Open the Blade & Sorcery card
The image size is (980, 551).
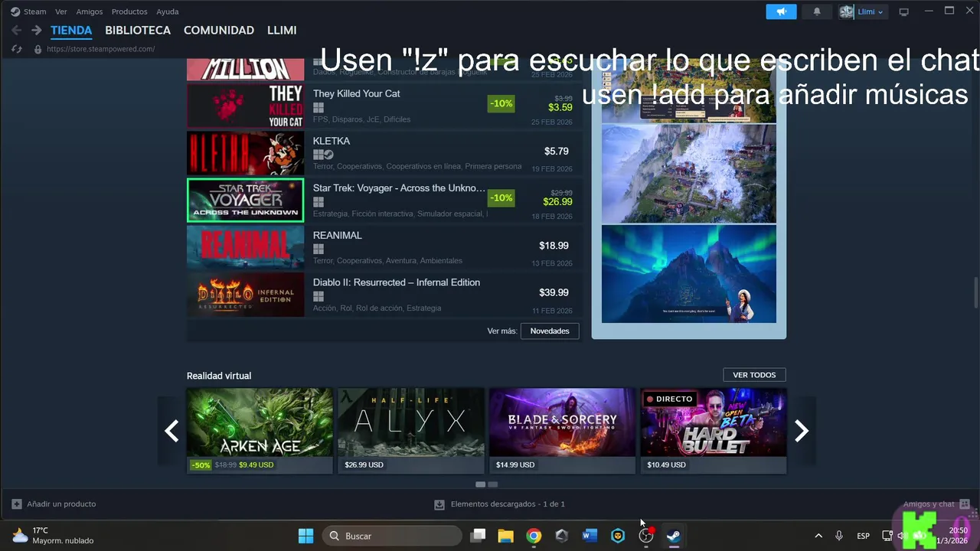click(563, 431)
